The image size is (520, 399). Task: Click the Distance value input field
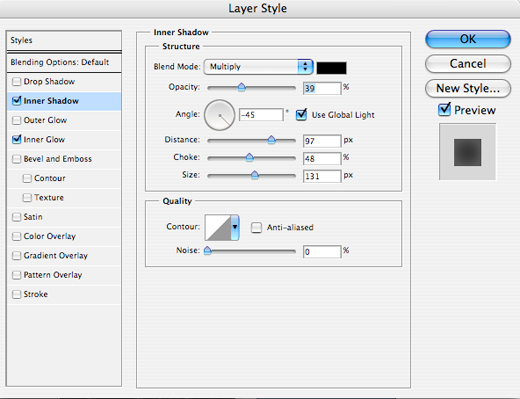point(322,141)
